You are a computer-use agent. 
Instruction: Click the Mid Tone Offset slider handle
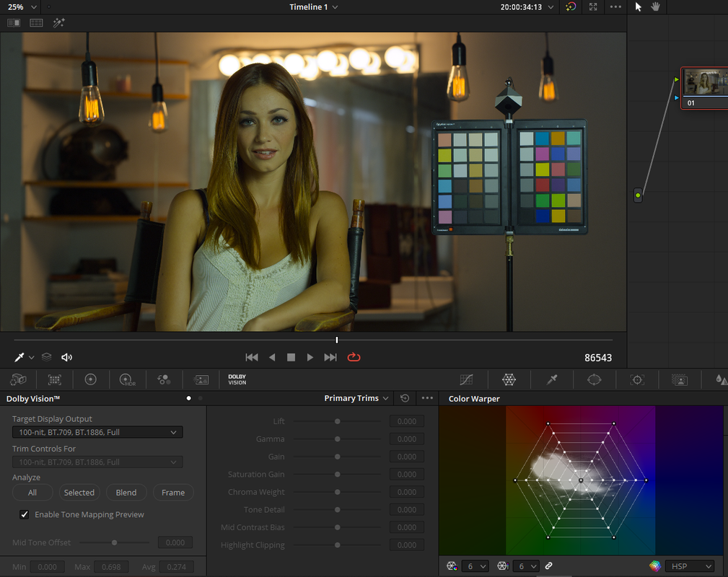(x=114, y=542)
